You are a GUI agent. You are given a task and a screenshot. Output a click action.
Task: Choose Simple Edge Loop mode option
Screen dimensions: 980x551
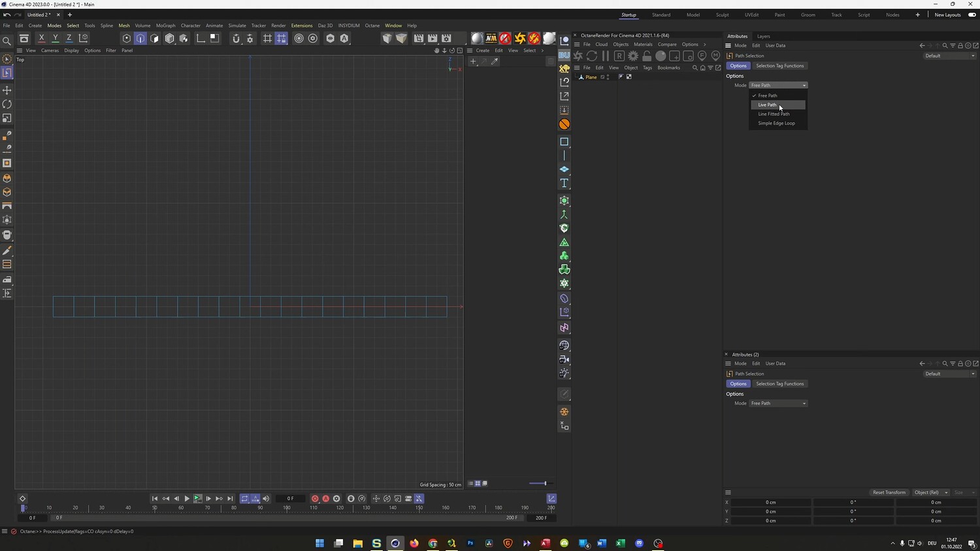click(x=777, y=123)
